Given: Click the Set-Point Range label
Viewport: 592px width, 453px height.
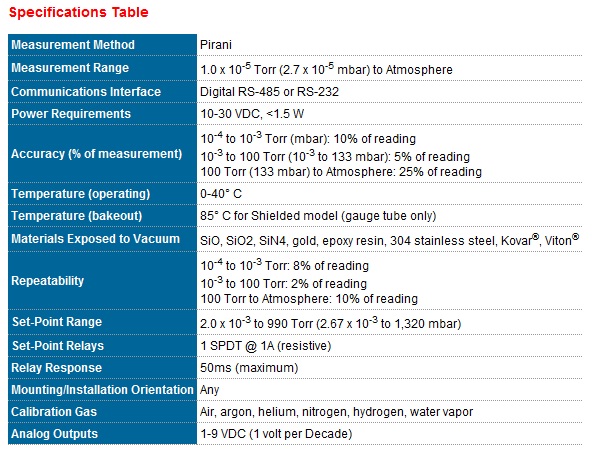Looking at the screenshot, I should [x=57, y=322].
